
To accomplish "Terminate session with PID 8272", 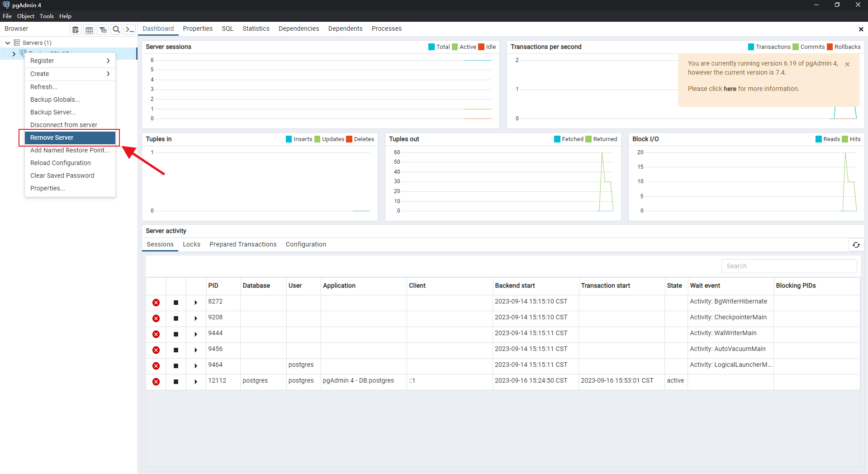I will [156, 303].
